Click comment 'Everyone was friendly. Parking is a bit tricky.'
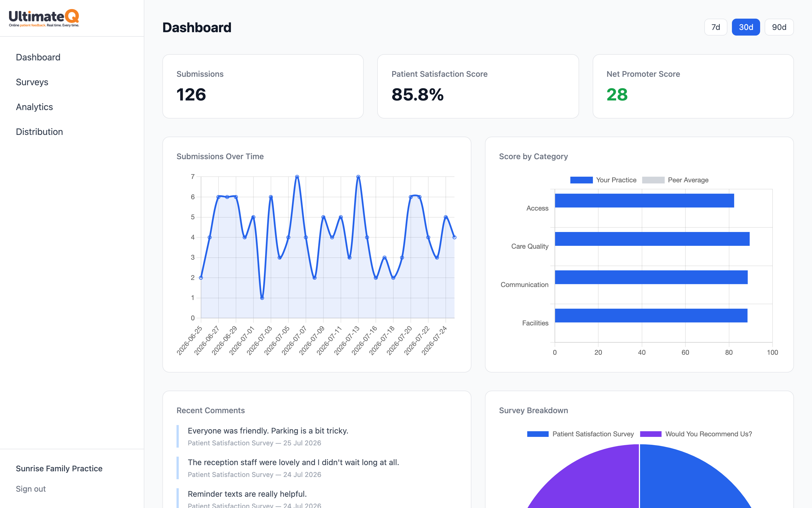 tap(268, 431)
